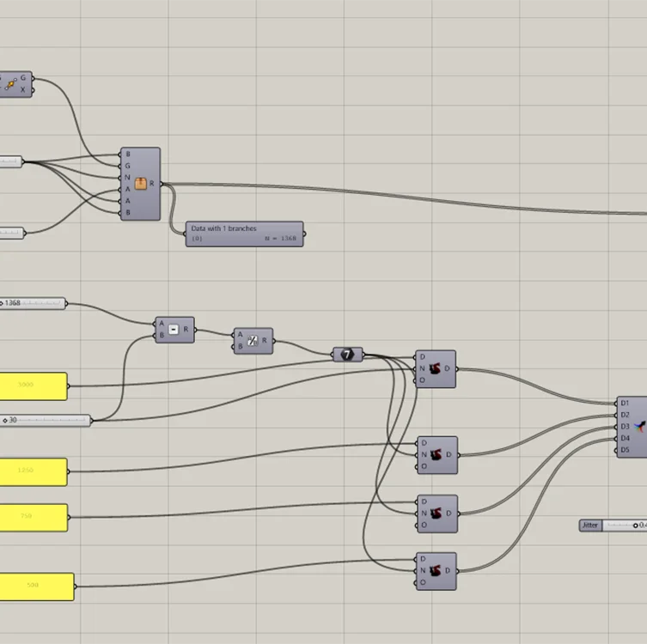The height and width of the screenshot is (644, 647).
Task: Click the Jitter slider label
Action: coord(590,525)
